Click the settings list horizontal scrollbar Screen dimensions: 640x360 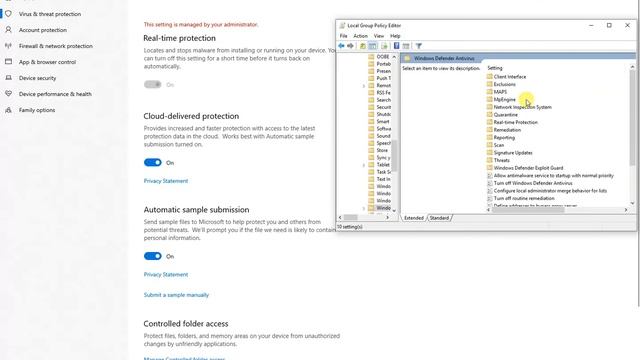[558, 210]
